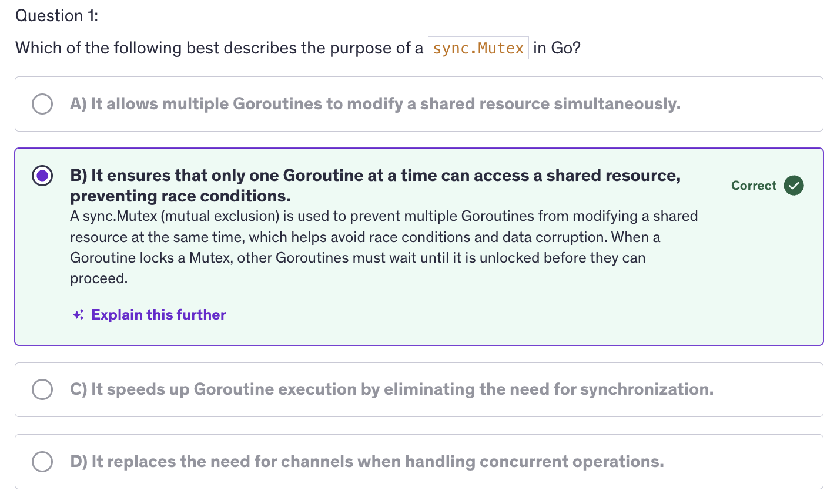Select the radio button for option A
837x504 pixels.
click(x=42, y=104)
